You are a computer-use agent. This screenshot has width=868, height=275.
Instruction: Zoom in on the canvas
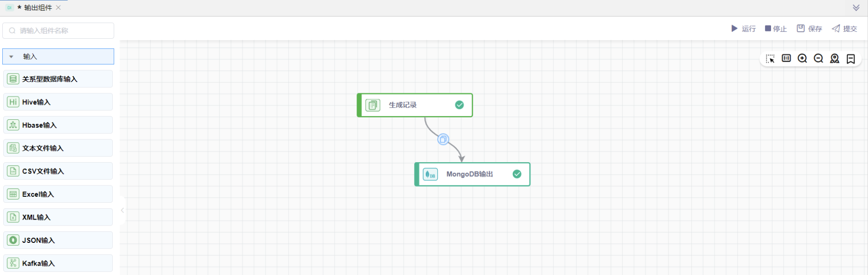(x=802, y=58)
